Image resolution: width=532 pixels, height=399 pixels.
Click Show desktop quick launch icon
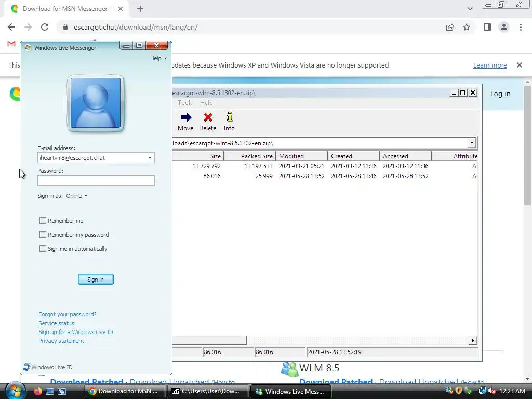click(49, 392)
